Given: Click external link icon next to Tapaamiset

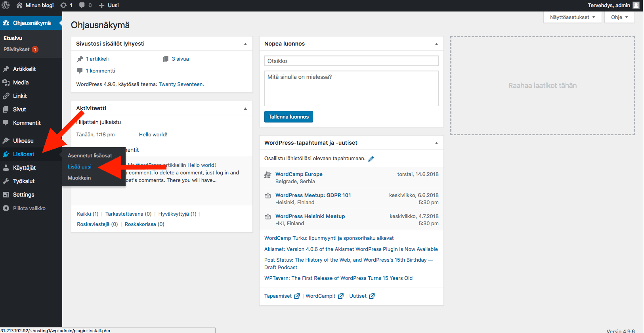Looking at the screenshot, I should (297, 296).
